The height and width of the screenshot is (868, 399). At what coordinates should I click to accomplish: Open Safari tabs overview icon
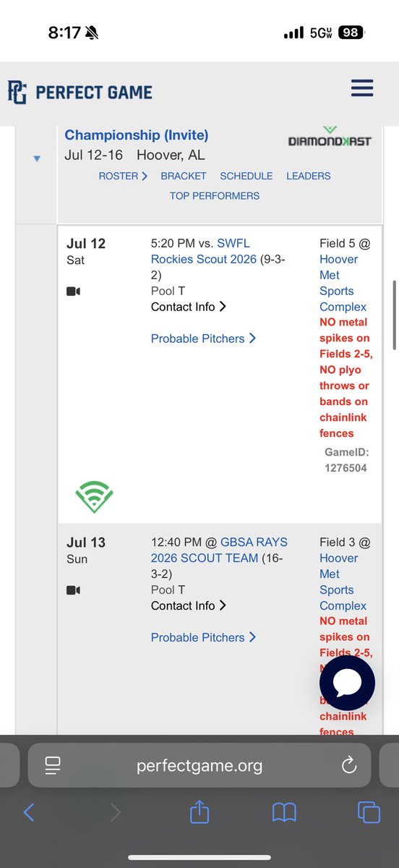(x=369, y=812)
